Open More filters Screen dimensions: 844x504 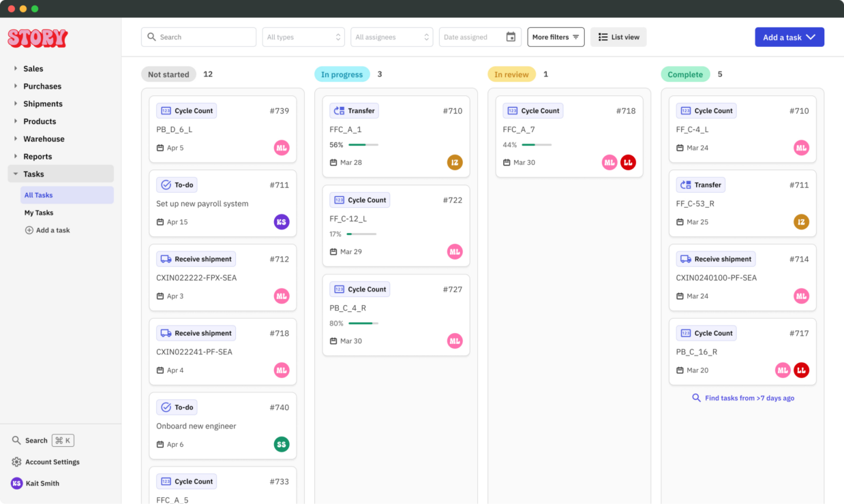point(556,37)
